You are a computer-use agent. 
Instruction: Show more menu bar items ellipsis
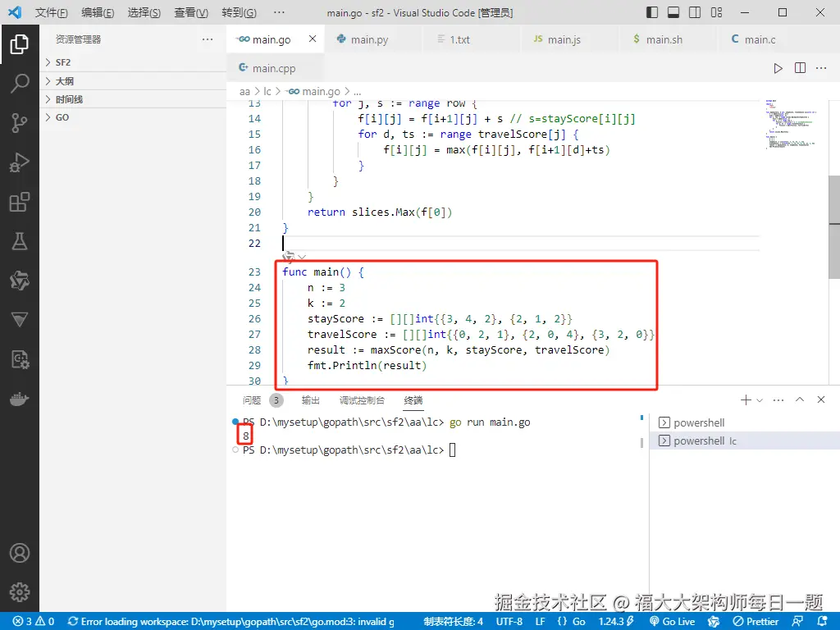pos(279,12)
